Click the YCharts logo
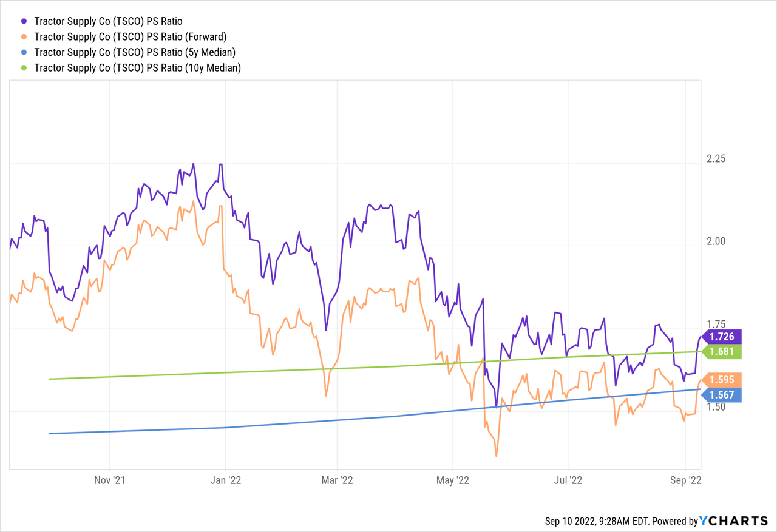Screen dimensions: 777x532 [x=733, y=520]
